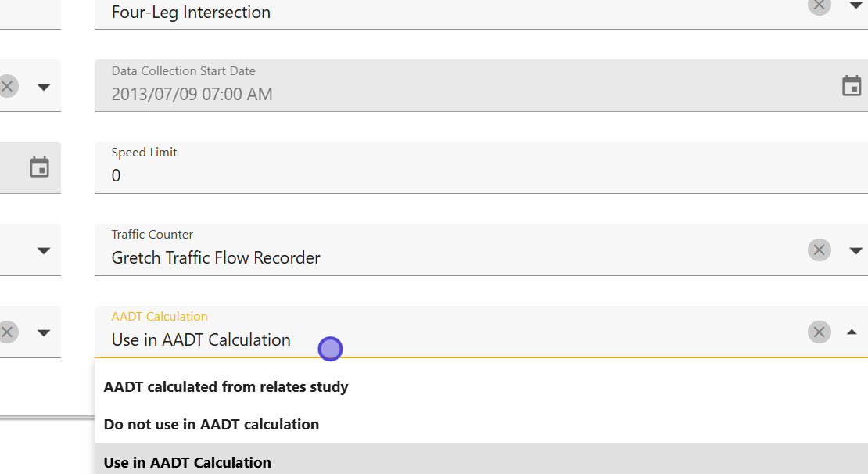This screenshot has width=868, height=474.
Task: Open dropdown arrow left of Traffic Counter field
Action: click(x=44, y=250)
